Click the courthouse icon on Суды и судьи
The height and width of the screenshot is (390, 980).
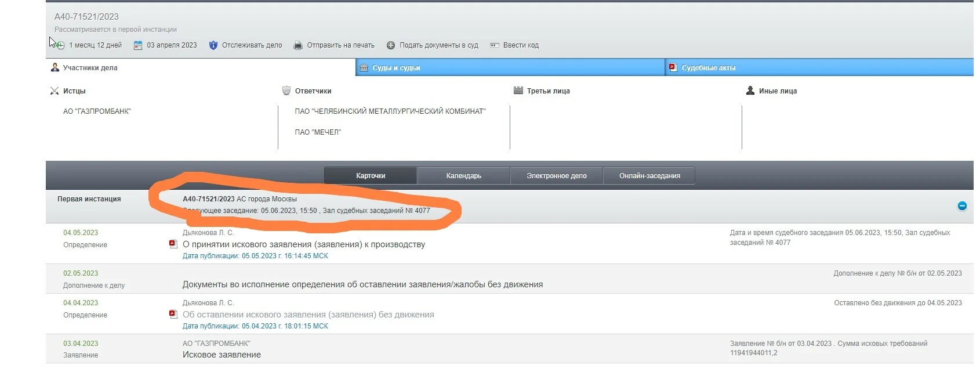coord(364,68)
